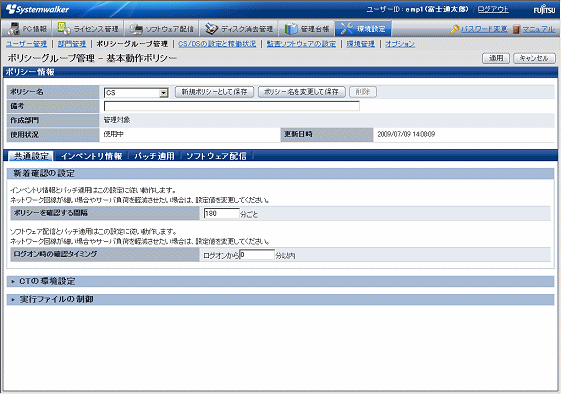Click the 新着確認の設定 section header
Image resolution: width=561 pixels, height=394 pixels.
pyautogui.click(x=280, y=174)
